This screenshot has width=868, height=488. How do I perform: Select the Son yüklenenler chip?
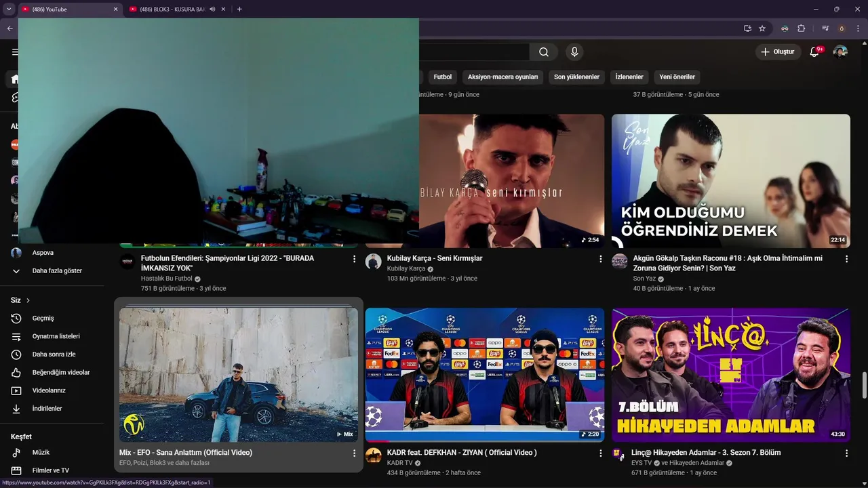576,77
